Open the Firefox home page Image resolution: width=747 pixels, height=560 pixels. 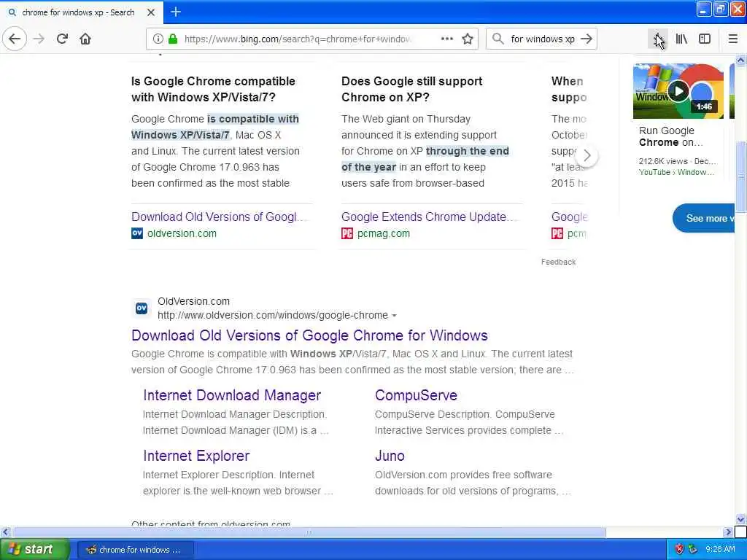pyautogui.click(x=85, y=39)
